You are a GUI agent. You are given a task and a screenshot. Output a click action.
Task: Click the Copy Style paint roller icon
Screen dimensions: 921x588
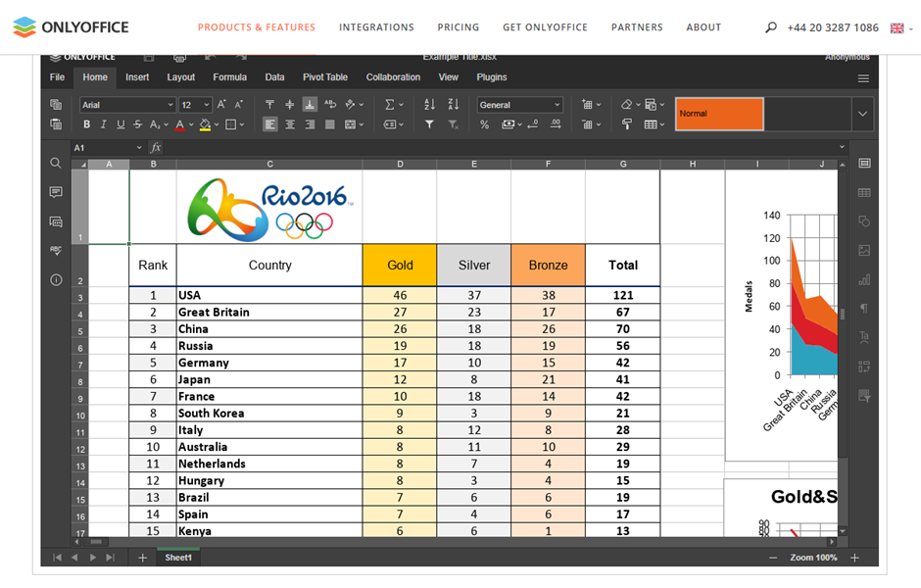pyautogui.click(x=627, y=123)
